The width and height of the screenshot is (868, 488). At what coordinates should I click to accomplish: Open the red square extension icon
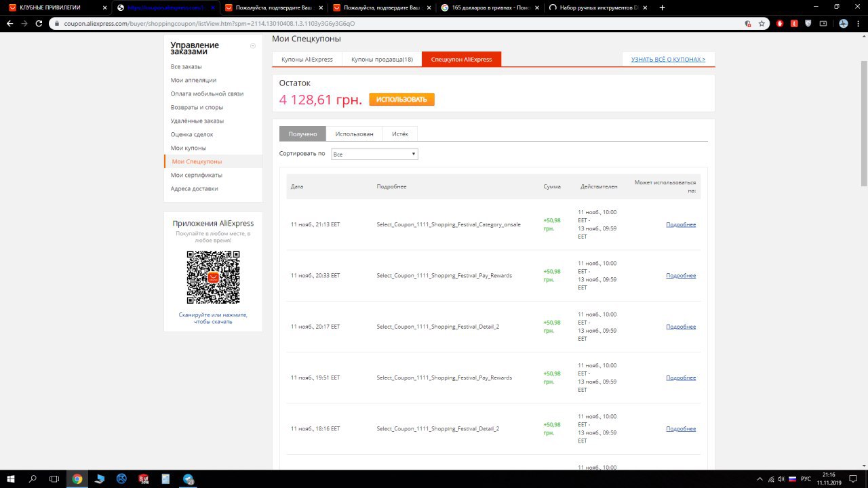[793, 23]
